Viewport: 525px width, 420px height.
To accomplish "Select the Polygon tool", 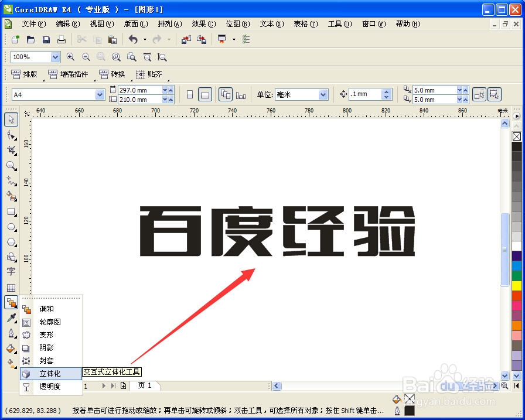I will [x=11, y=242].
